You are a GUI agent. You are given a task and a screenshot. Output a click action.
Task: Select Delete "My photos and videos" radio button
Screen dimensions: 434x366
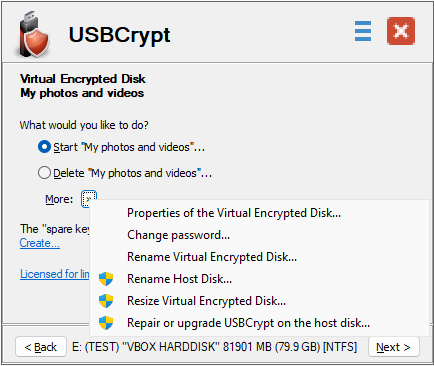44,173
